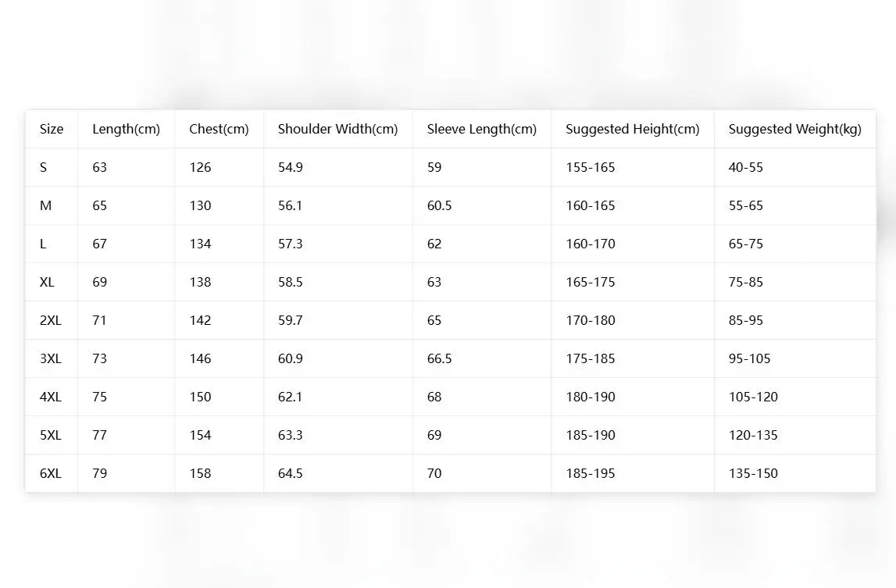Click the Sleeve Length(cm) header
Screen dimensions: 896x588
(x=482, y=129)
